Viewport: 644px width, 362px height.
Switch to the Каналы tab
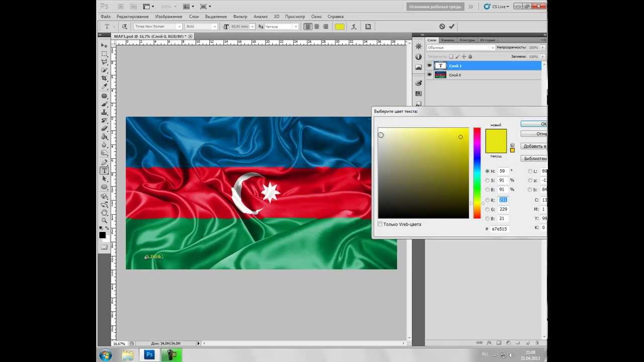(448, 40)
